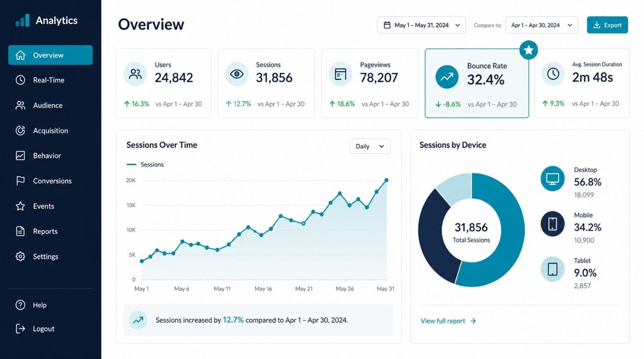Click the Acquisition target icon
The width and height of the screenshot is (644, 359).
pos(20,130)
